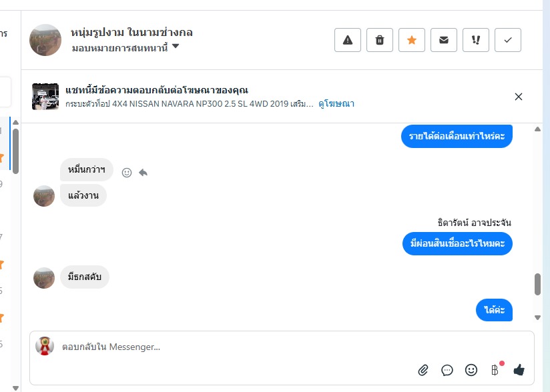React to message with smiley icon
This screenshot has width=550, height=392.
(127, 173)
